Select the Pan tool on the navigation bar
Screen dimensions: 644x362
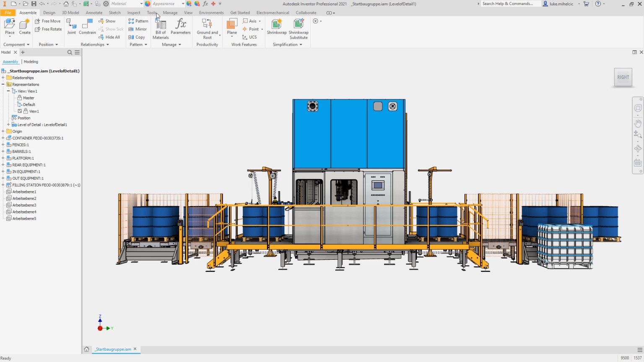pos(638,123)
